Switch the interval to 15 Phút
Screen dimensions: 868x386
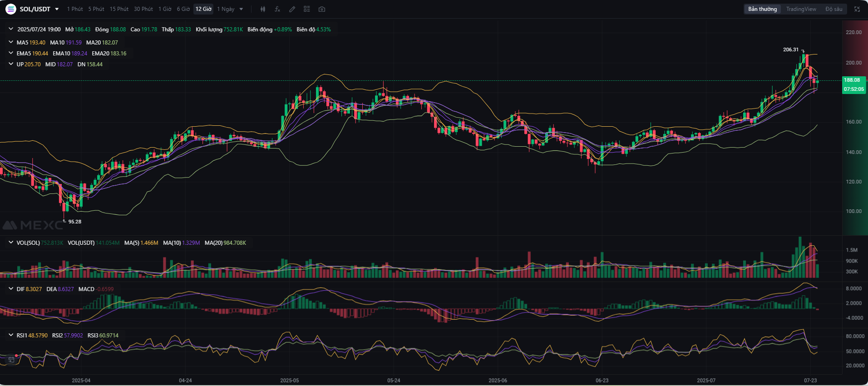coord(119,9)
